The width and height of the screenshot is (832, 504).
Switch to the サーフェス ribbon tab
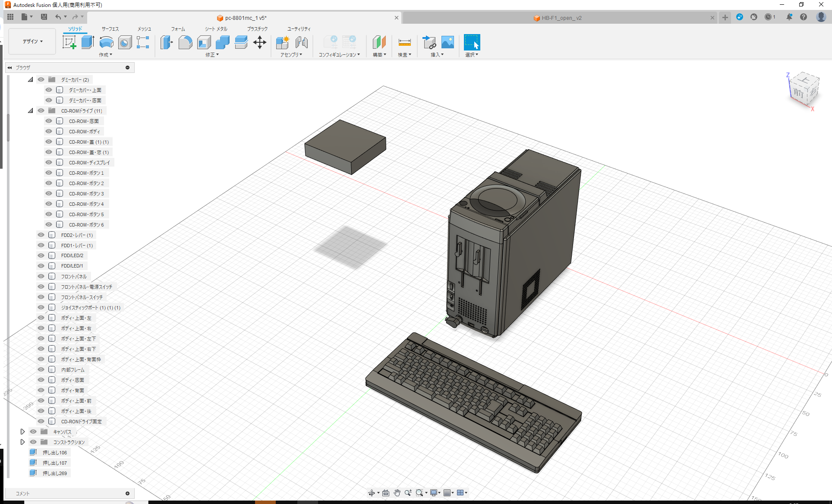click(x=109, y=28)
